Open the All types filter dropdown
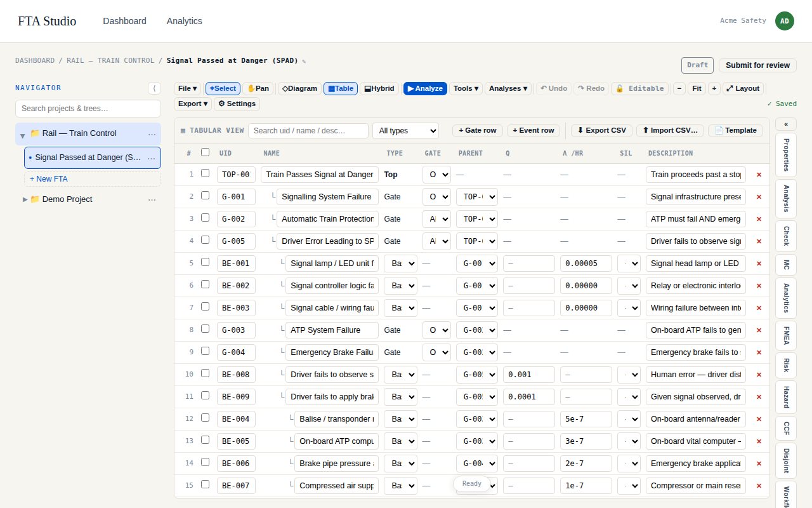812x508 pixels. 405,131
